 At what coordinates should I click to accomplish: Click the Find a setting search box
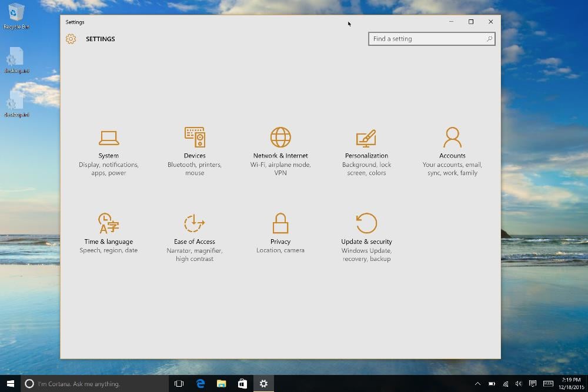(432, 39)
